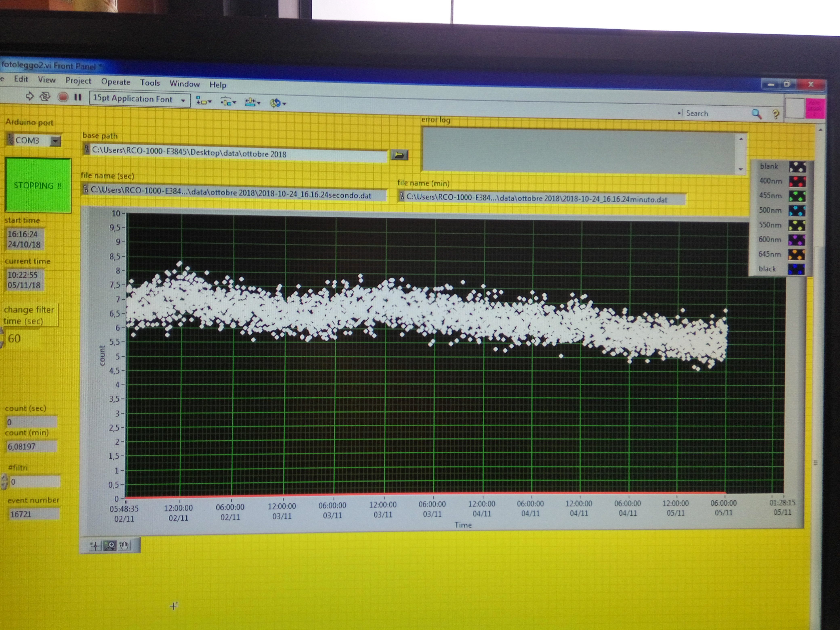This screenshot has height=630, width=840.
Task: Browse base path with folder icon
Action: [x=399, y=154]
